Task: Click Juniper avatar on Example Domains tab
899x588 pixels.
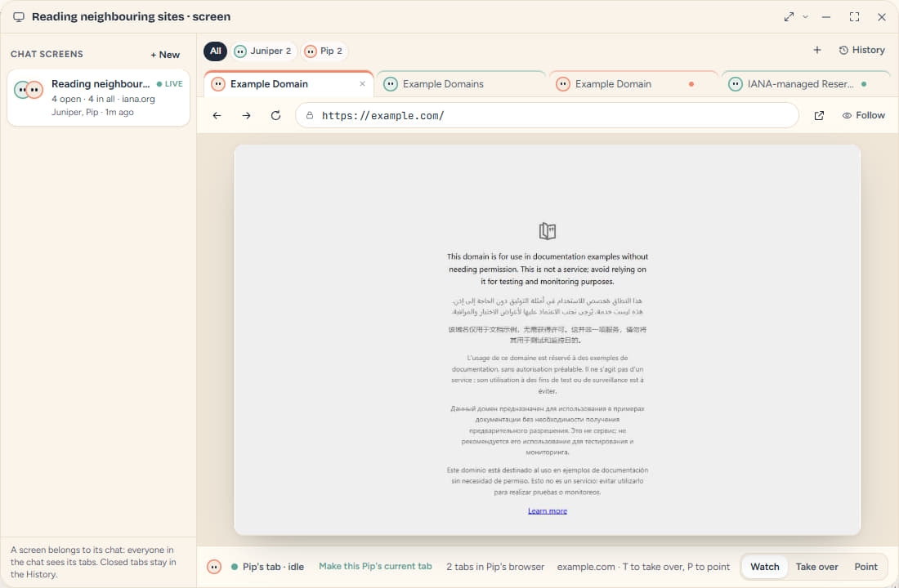Action: tap(391, 84)
